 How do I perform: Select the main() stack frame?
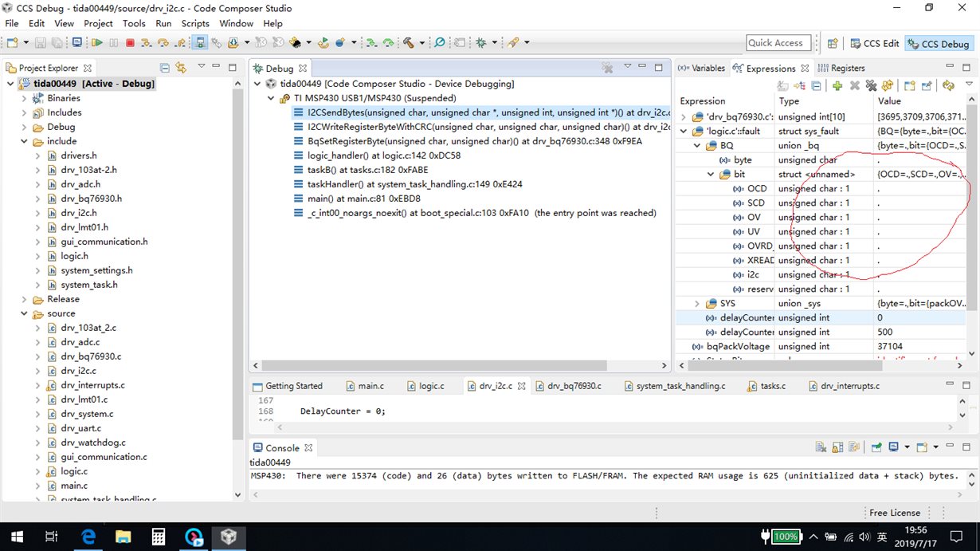tap(364, 199)
